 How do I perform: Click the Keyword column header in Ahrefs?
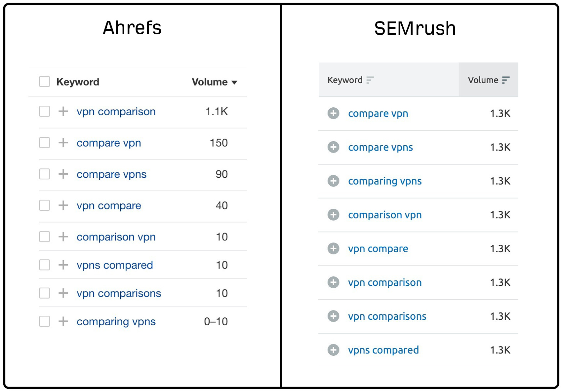(78, 82)
